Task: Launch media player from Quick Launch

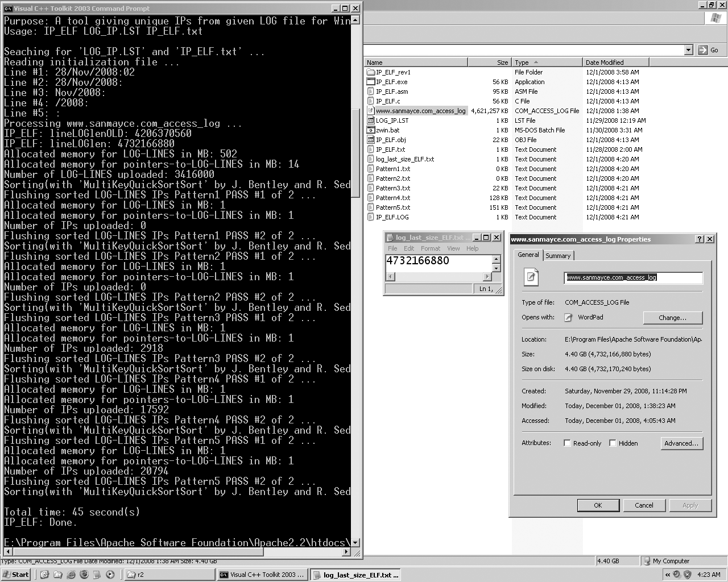Action: (110, 575)
